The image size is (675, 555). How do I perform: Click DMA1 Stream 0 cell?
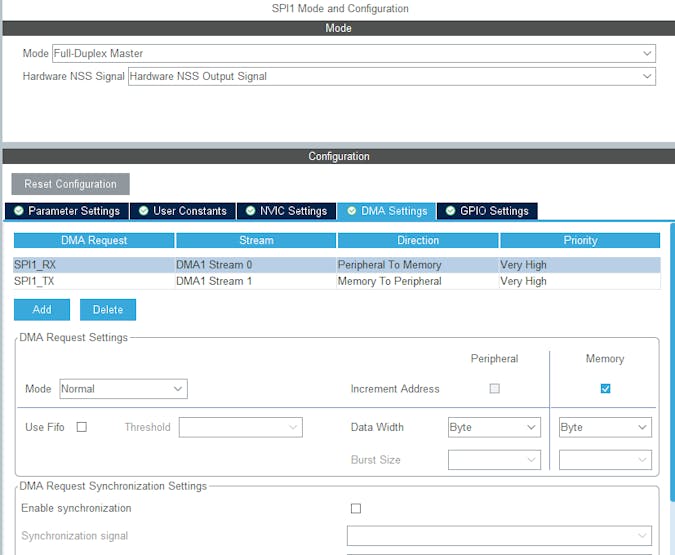pos(256,265)
